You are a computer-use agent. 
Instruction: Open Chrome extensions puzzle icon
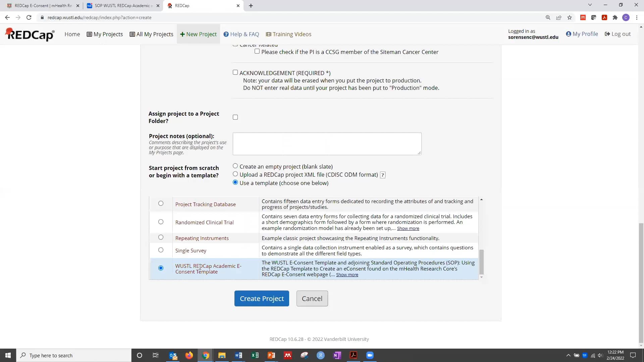(615, 17)
